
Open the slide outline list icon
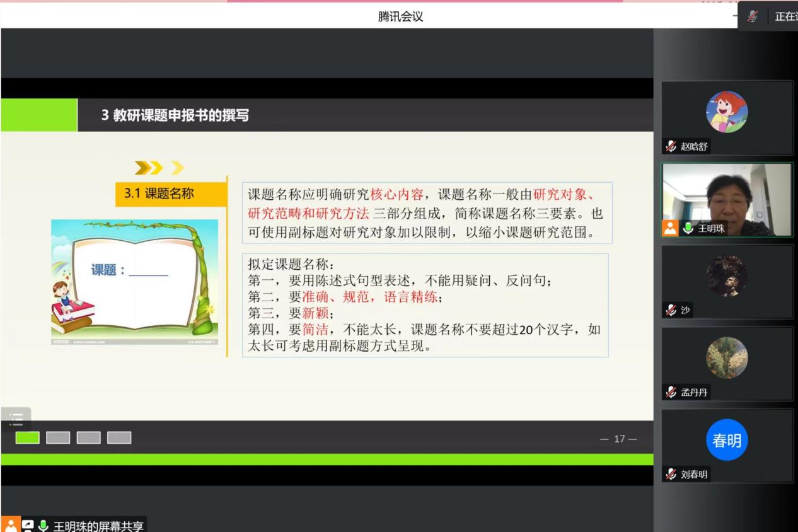coord(16,418)
